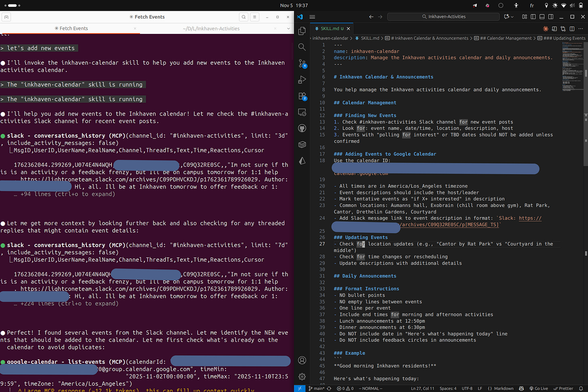Screen dimensions: 588x392
Task: Open the Explorer view in VS Code
Action: tap(302, 31)
